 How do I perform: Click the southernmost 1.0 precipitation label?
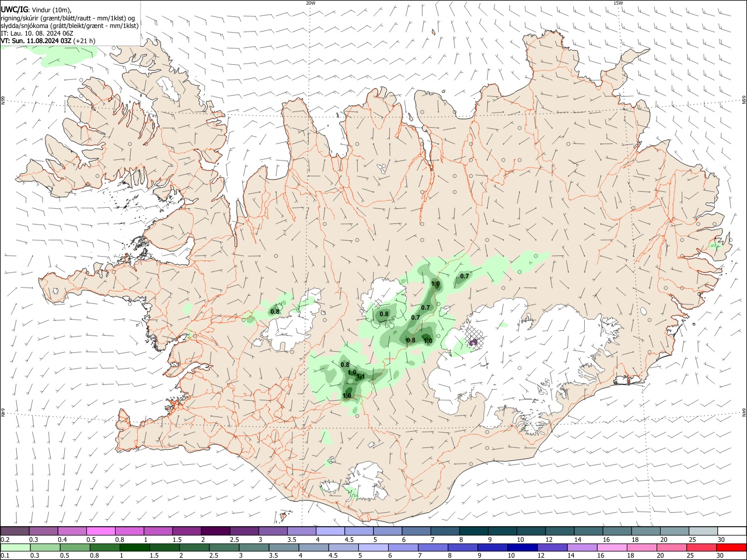pyautogui.click(x=347, y=395)
